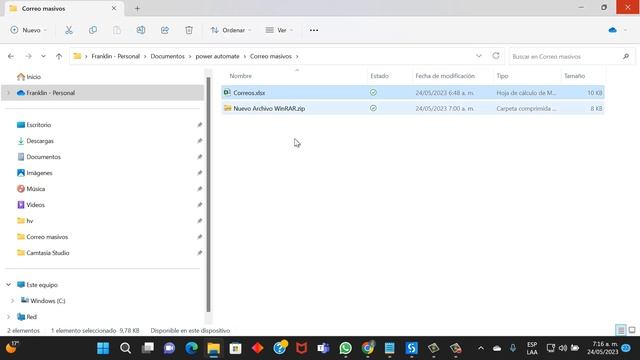Sort by the Tamaño column header
This screenshot has height=360, width=640.
pyautogui.click(x=574, y=76)
